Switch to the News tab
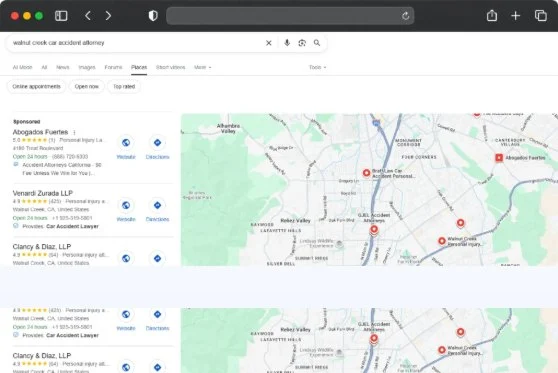 pyautogui.click(x=63, y=67)
